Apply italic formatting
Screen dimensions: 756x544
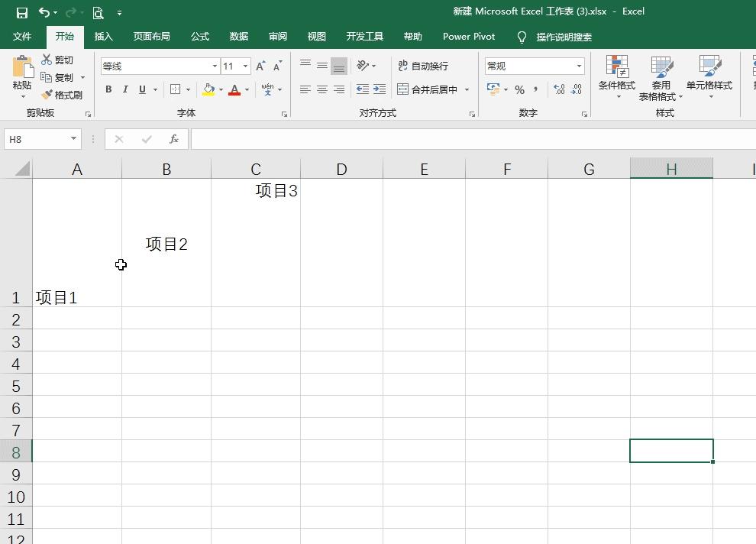[125, 89]
